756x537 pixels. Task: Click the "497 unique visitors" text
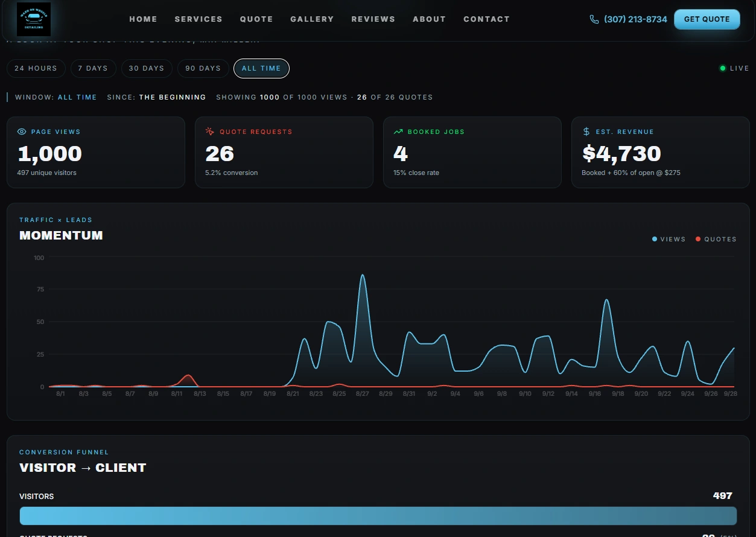pyautogui.click(x=47, y=173)
